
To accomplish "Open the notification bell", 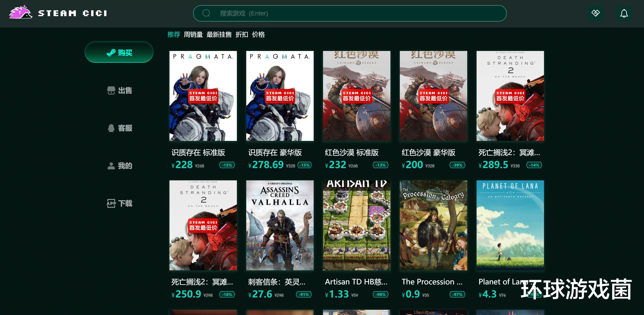I will [624, 13].
